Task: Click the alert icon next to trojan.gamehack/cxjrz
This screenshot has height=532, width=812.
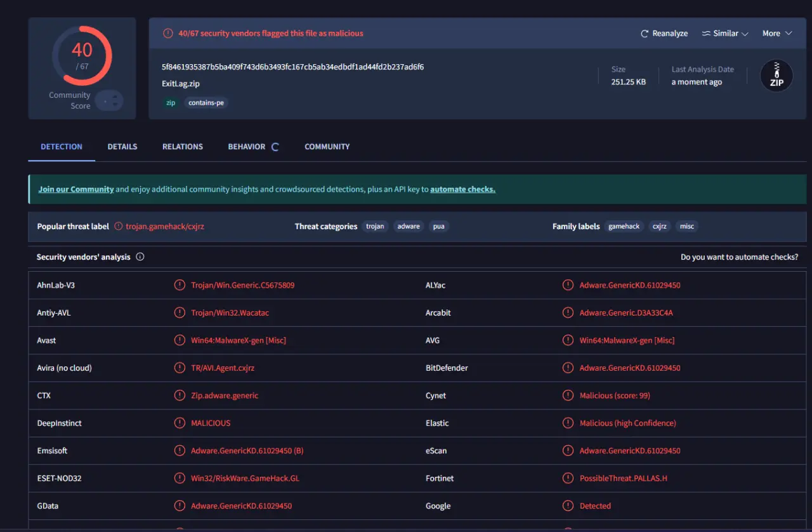Action: pyautogui.click(x=117, y=227)
